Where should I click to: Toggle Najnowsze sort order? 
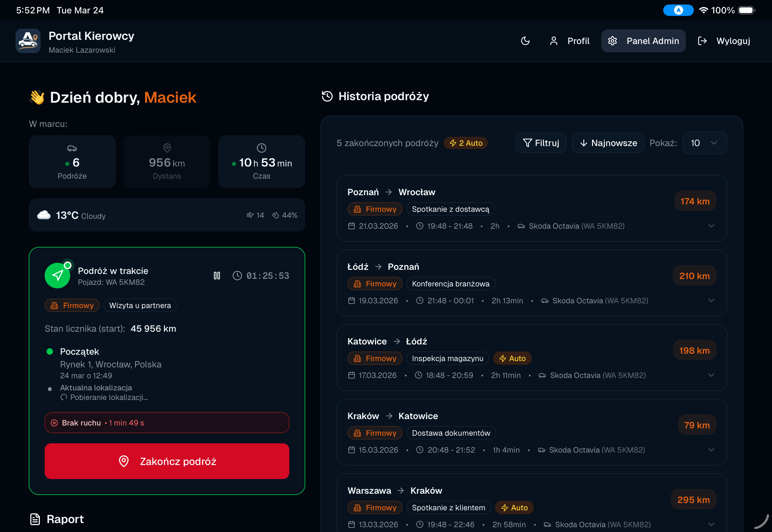tap(608, 143)
